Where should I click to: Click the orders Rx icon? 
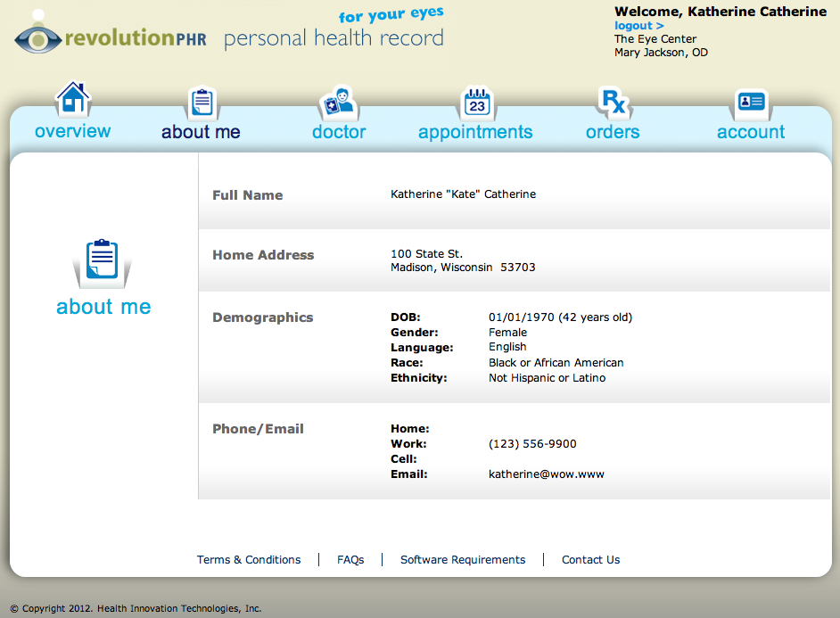pyautogui.click(x=614, y=102)
